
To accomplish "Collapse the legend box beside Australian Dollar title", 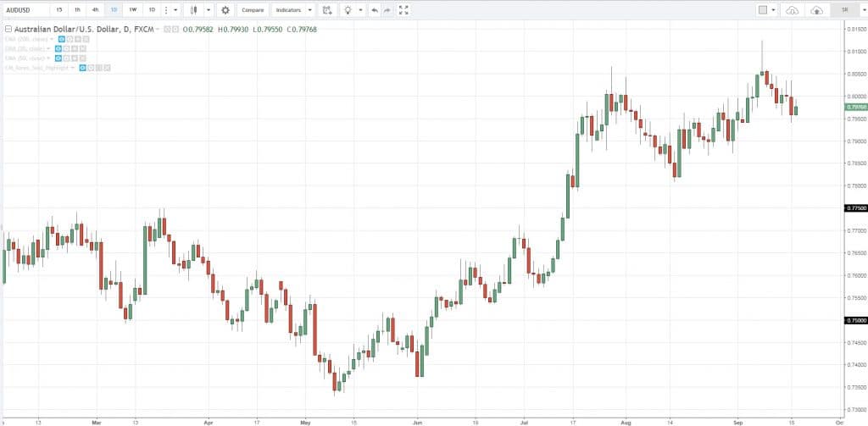I will pyautogui.click(x=8, y=30).
